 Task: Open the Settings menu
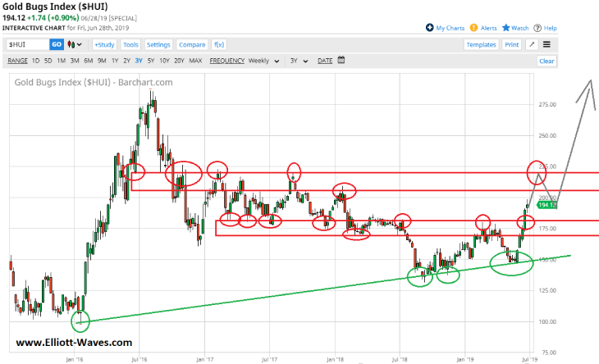[158, 44]
